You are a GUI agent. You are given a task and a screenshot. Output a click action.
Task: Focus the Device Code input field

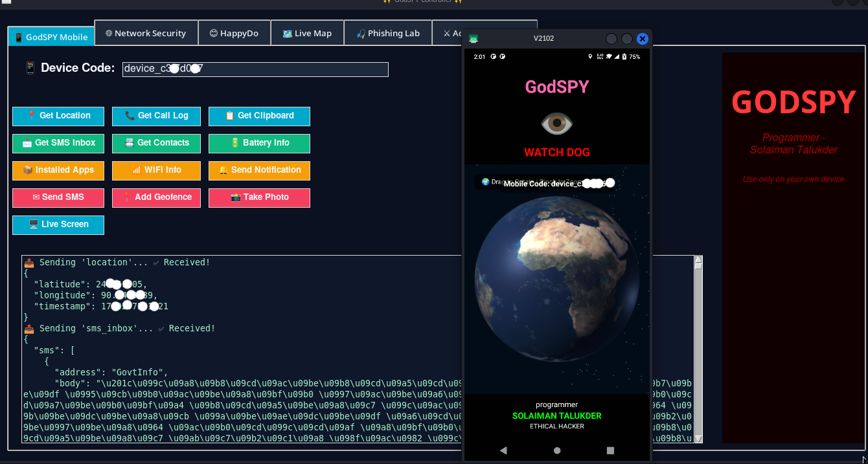tap(255, 69)
